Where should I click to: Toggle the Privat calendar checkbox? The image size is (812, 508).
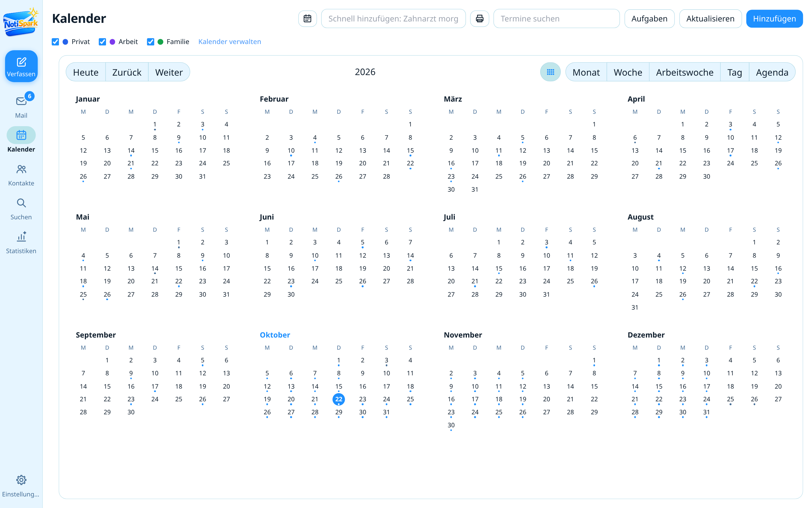[x=55, y=42]
